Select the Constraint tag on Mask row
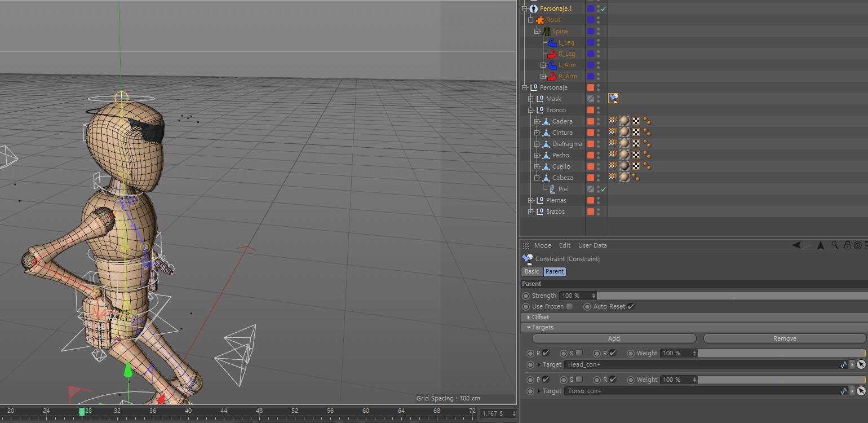Image resolution: width=868 pixels, height=423 pixels. coord(613,98)
